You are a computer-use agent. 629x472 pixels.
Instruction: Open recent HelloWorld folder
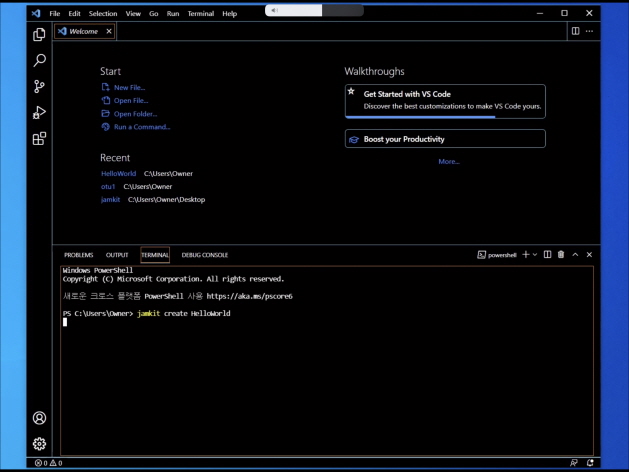pyautogui.click(x=118, y=173)
